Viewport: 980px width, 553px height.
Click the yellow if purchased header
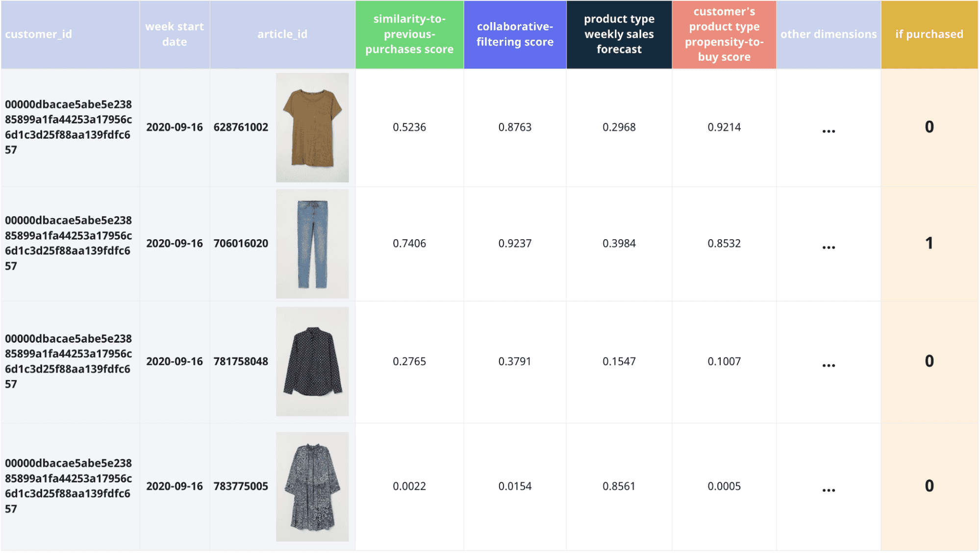(x=930, y=34)
